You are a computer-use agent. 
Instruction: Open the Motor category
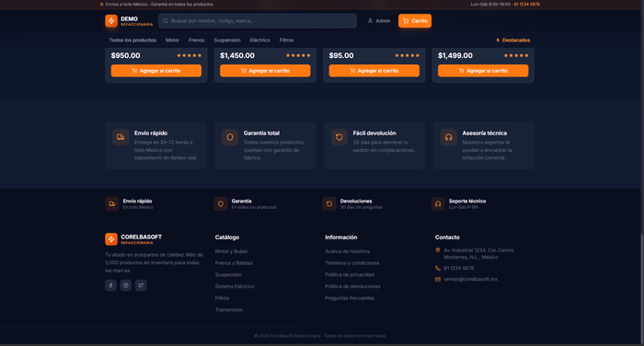click(x=173, y=40)
